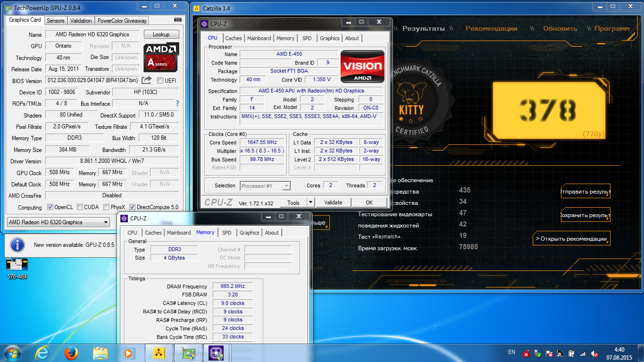Switch to GPU-Z taskbar icon
Image resolution: width=644 pixels, height=362 pixels.
pyautogui.click(x=188, y=353)
